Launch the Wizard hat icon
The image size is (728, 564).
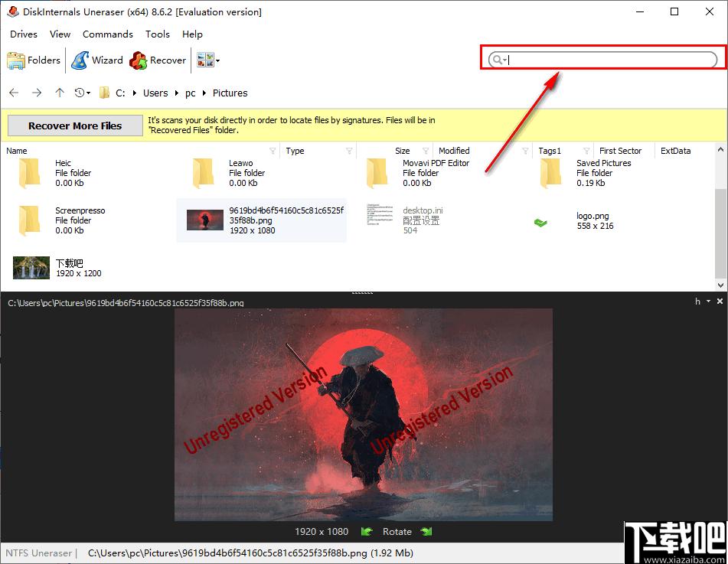coord(80,60)
